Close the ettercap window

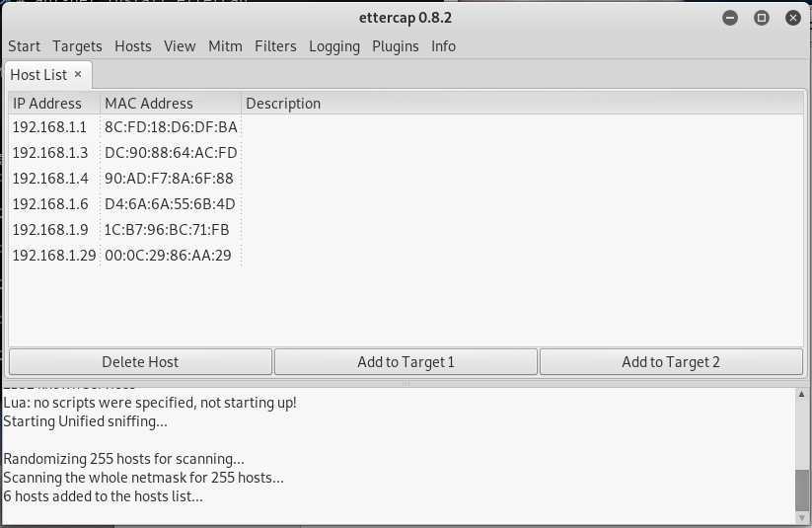[793, 18]
